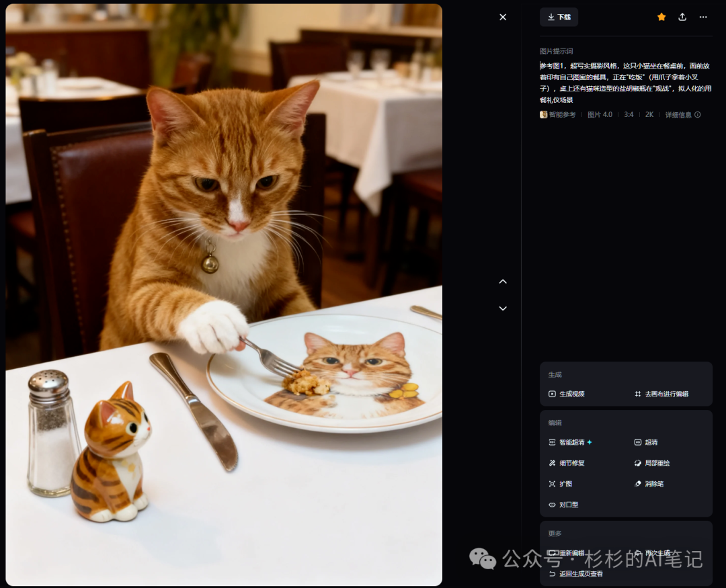Open 详细信息 detailed info
The image size is (726, 588).
(x=683, y=115)
